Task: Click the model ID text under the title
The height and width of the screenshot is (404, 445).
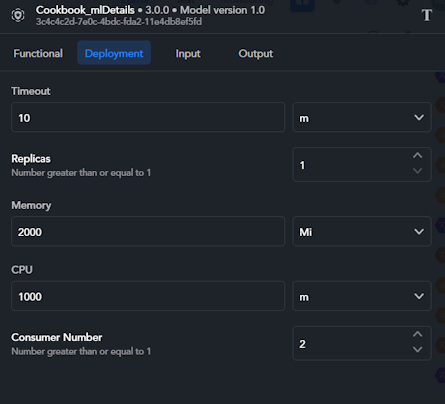Action: (x=119, y=22)
